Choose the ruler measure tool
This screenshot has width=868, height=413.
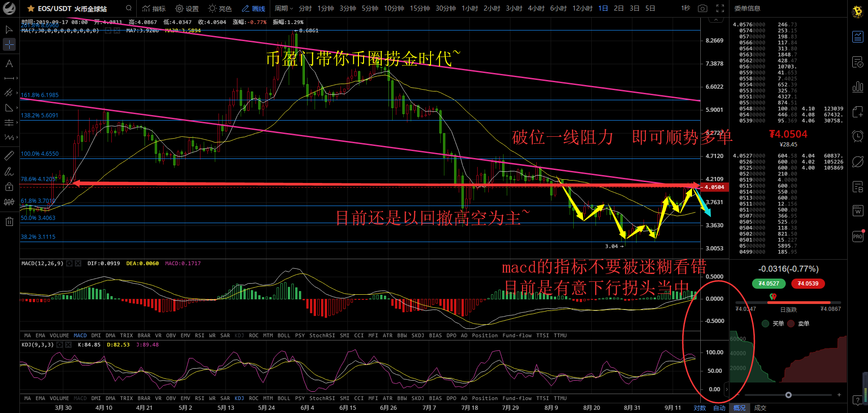9,156
